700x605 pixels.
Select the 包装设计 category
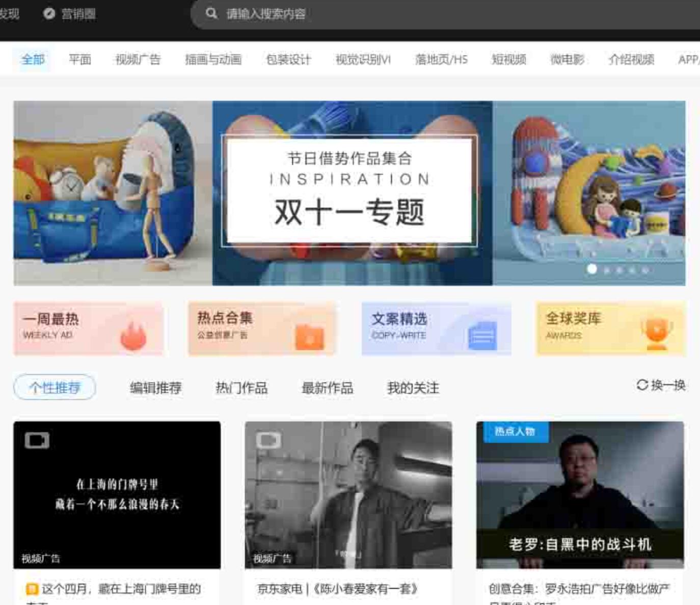click(288, 60)
